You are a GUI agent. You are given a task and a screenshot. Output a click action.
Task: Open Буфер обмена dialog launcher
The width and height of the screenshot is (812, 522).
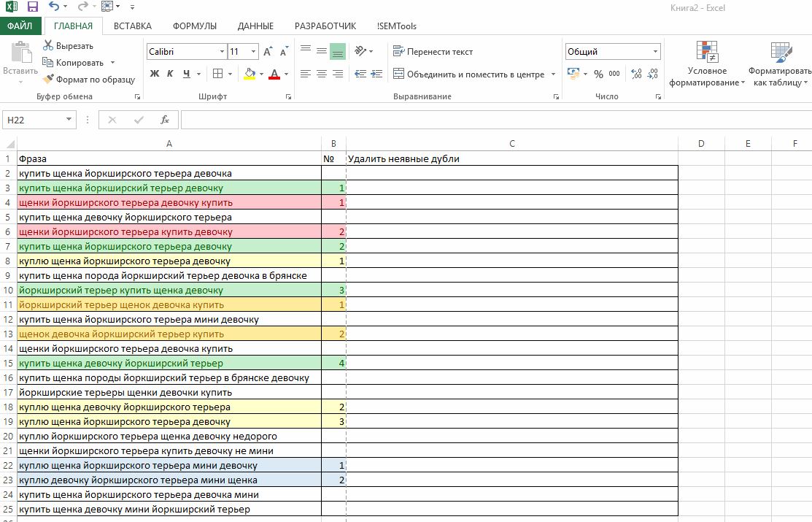tap(137, 97)
